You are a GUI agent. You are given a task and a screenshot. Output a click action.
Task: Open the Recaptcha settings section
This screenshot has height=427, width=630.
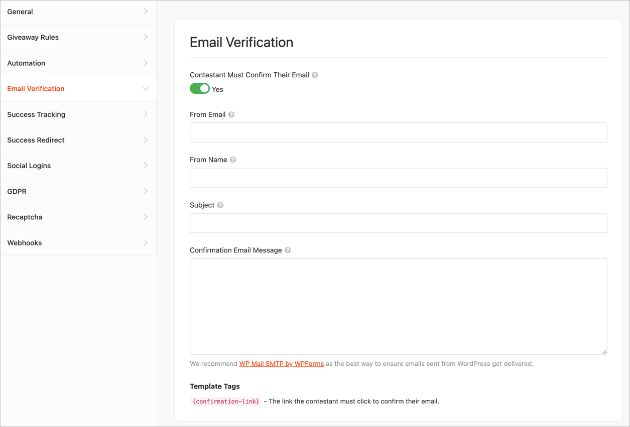tap(25, 217)
